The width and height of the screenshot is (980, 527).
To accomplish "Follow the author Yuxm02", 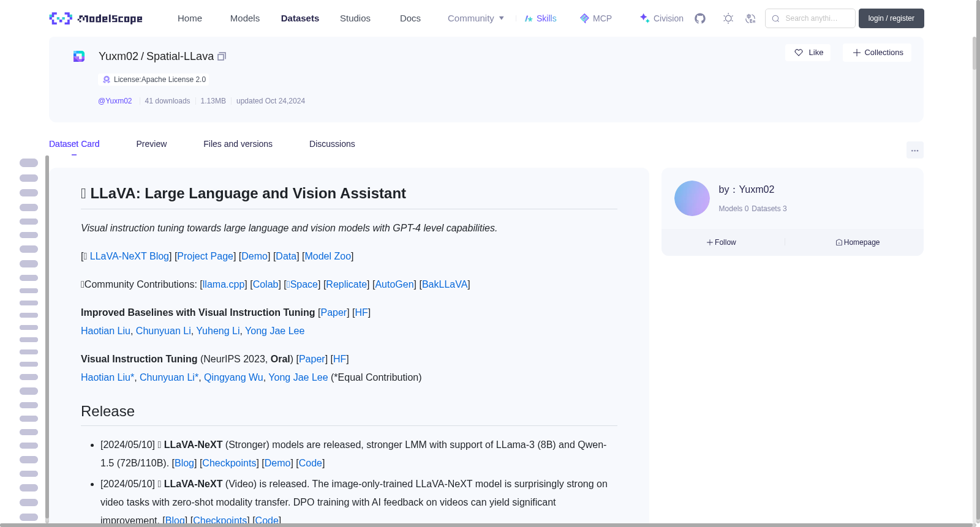I will tap(722, 242).
